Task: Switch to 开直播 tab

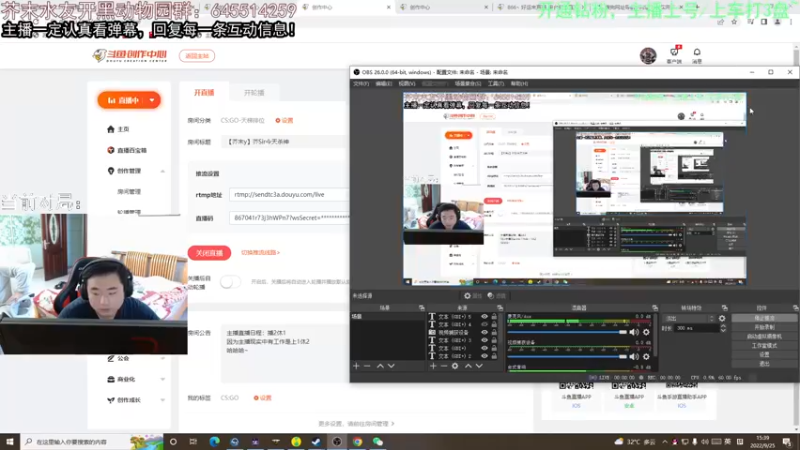Action: [204, 92]
